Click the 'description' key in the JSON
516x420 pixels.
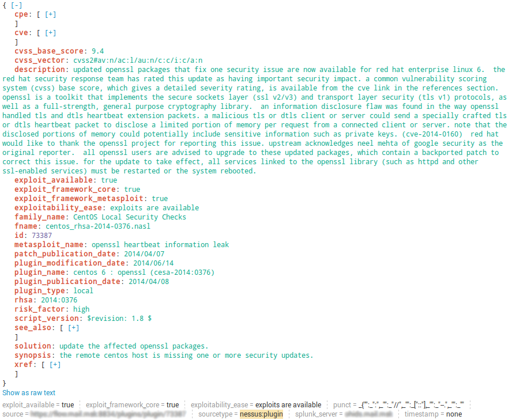point(39,69)
